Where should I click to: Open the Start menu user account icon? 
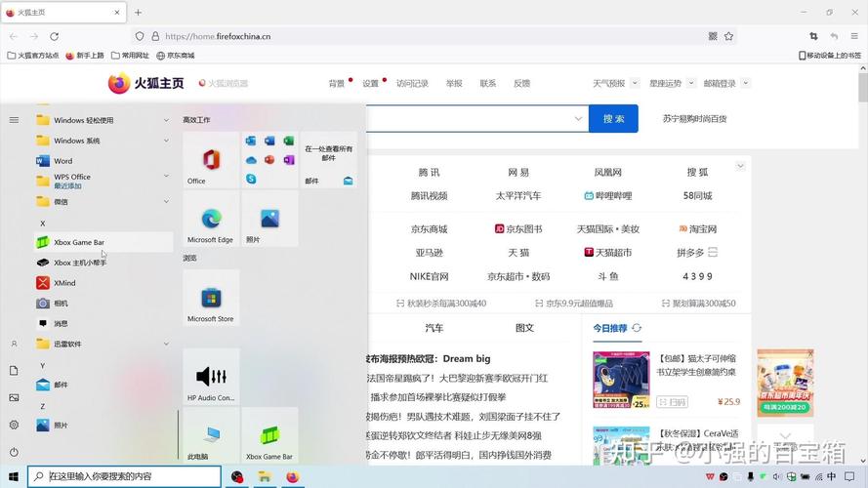click(x=14, y=344)
